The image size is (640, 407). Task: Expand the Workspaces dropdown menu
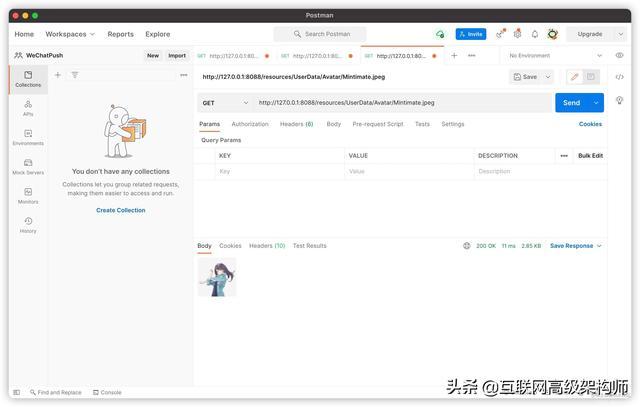[70, 34]
